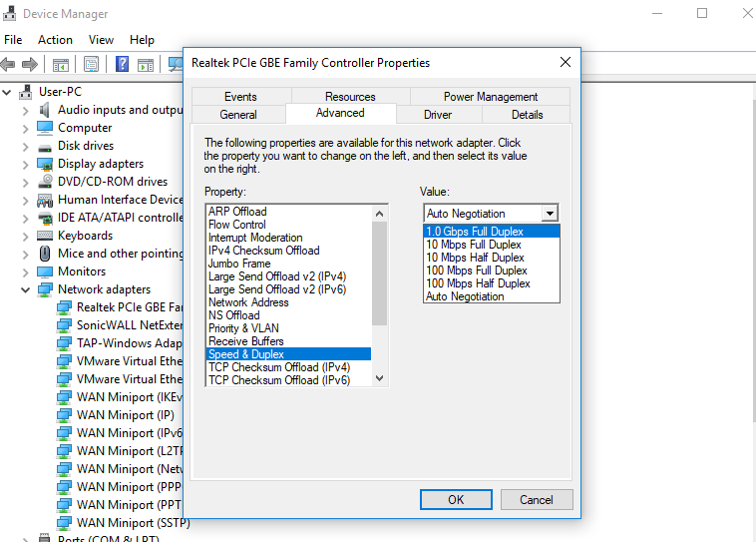
Task: Expand the Disk drives node
Action: (26, 147)
